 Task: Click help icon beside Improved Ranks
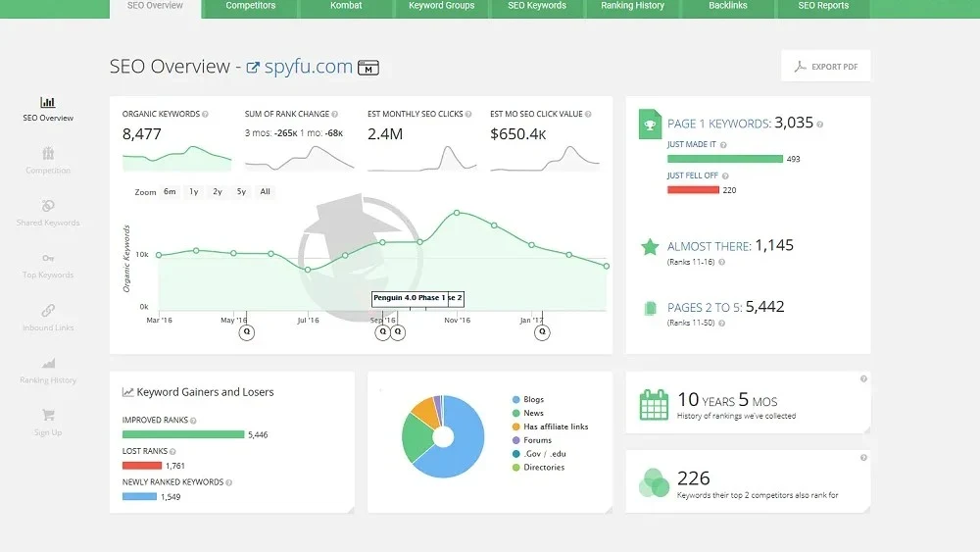[x=193, y=421]
